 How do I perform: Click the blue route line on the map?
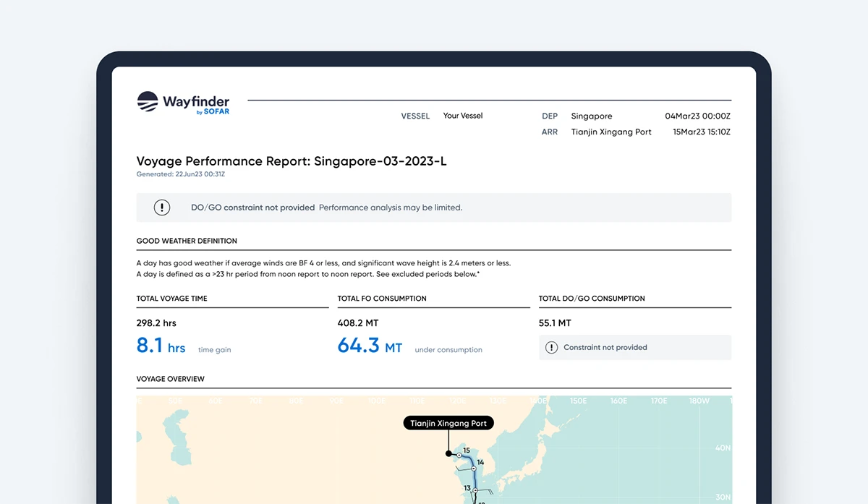(x=474, y=479)
